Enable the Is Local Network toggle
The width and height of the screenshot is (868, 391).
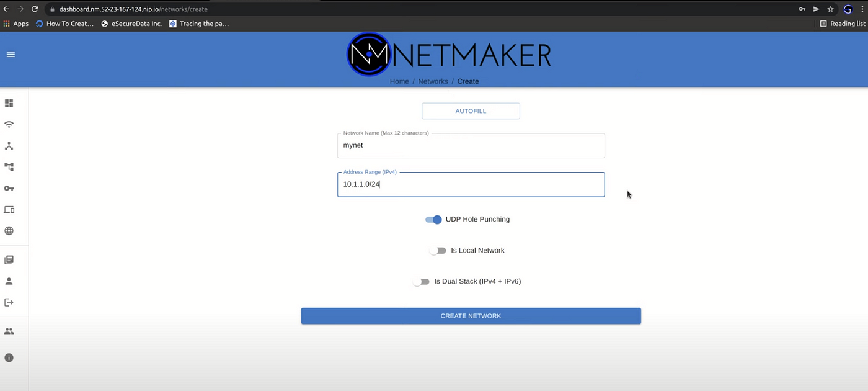coord(438,250)
